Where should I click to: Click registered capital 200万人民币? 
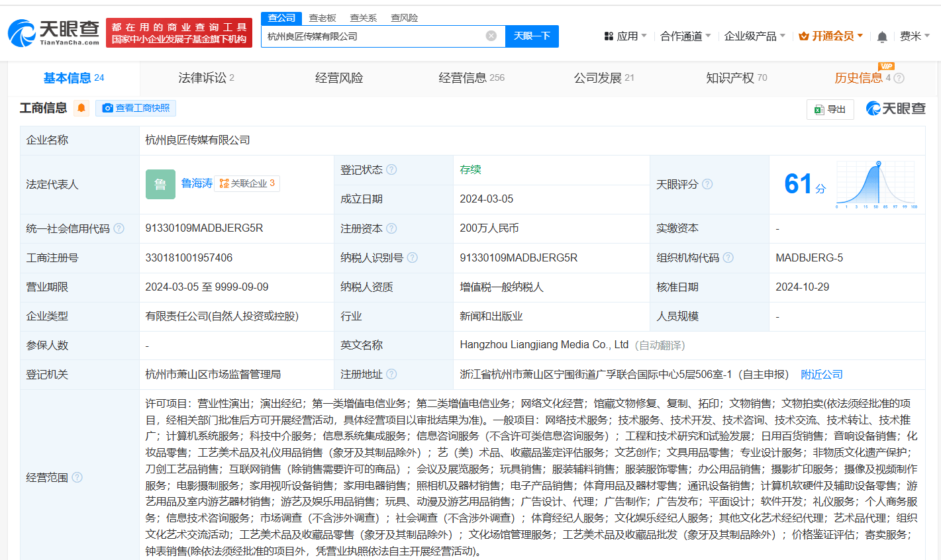pos(489,228)
